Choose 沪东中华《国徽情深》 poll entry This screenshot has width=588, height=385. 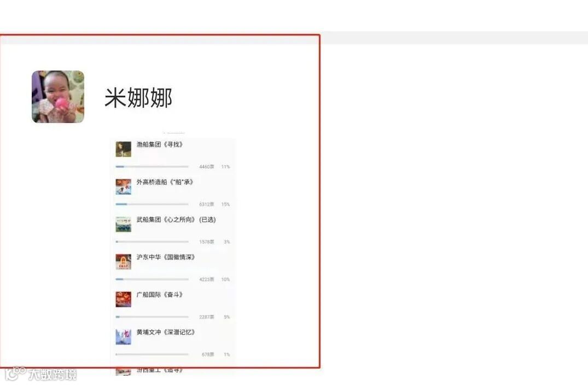pos(165,257)
